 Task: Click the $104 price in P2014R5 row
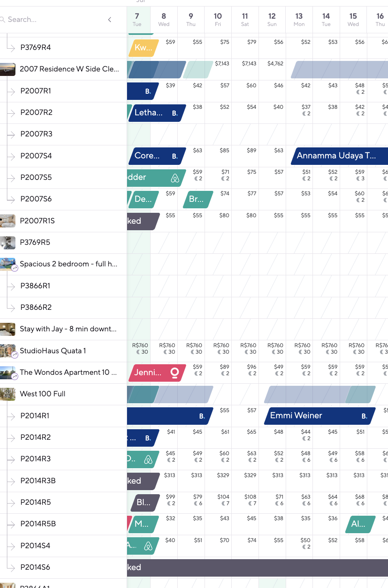pyautogui.click(x=223, y=497)
